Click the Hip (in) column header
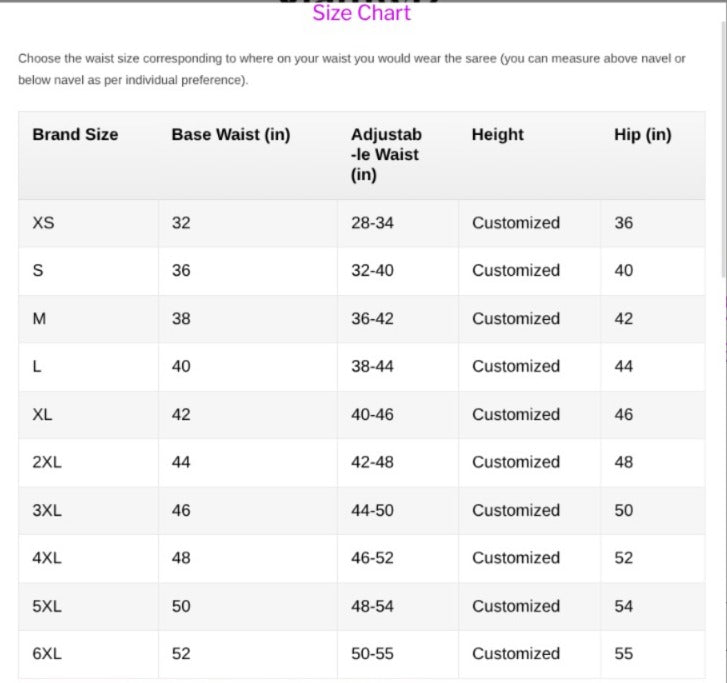Image resolution: width=727 pixels, height=683 pixels. click(x=643, y=134)
